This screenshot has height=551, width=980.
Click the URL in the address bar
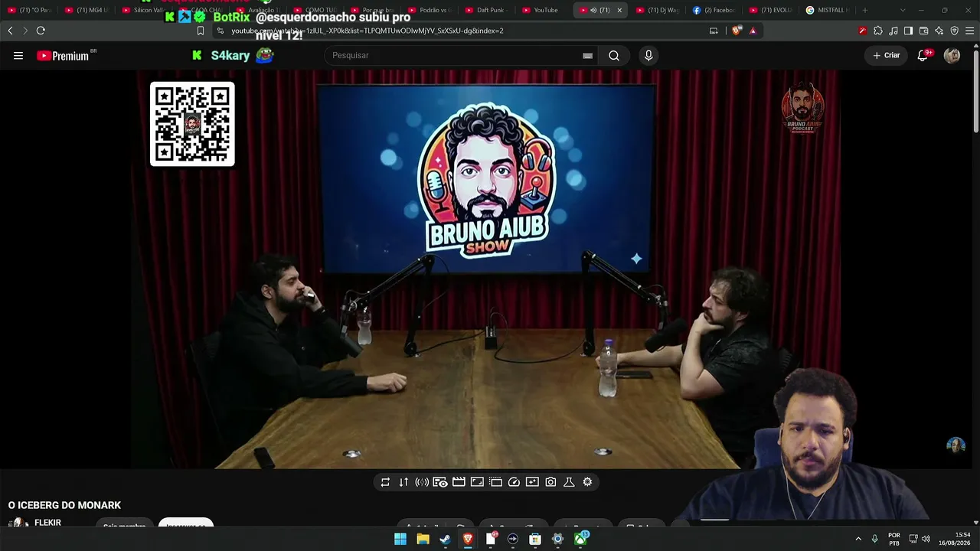[367, 31]
